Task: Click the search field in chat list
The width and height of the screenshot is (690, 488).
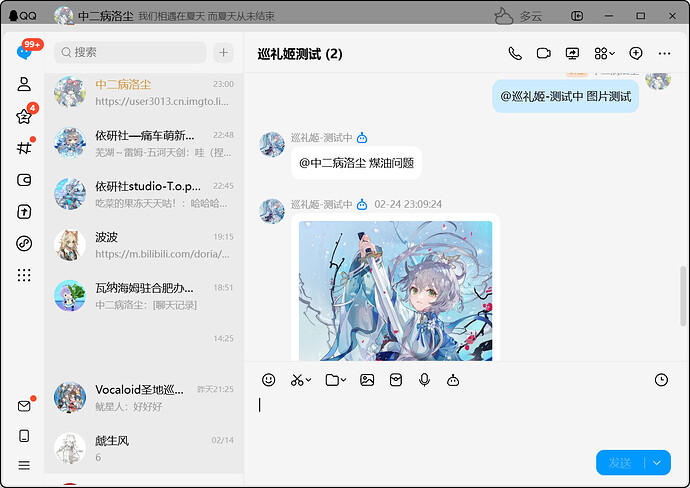Action: click(130, 52)
